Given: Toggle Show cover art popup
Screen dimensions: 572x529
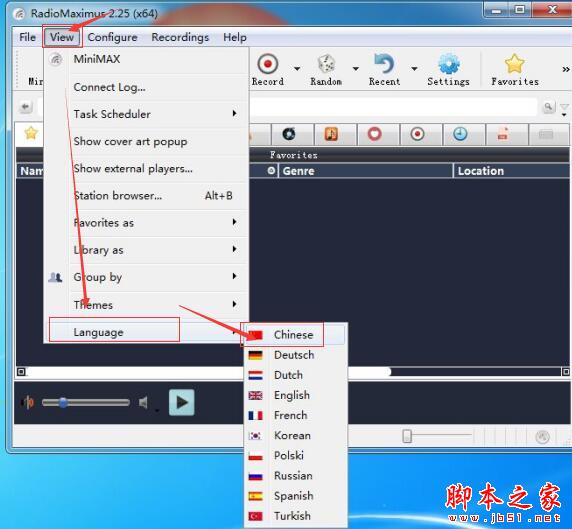Looking at the screenshot, I should click(x=146, y=142).
